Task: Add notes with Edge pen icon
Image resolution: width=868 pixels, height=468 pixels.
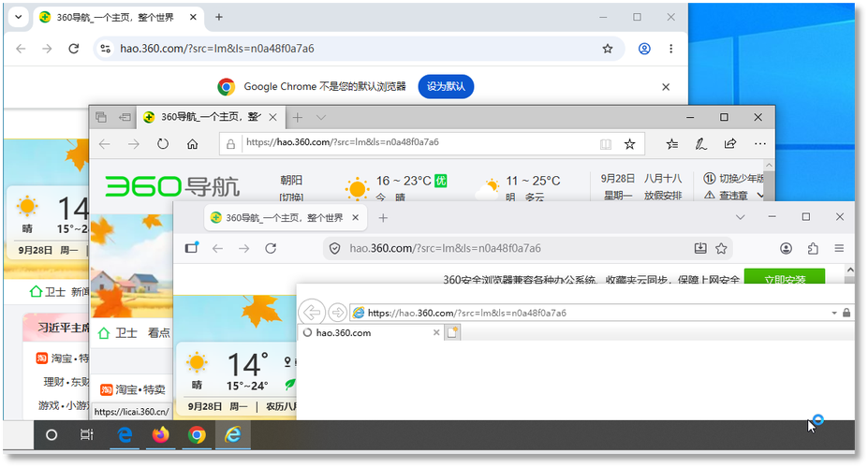Action: pos(700,144)
